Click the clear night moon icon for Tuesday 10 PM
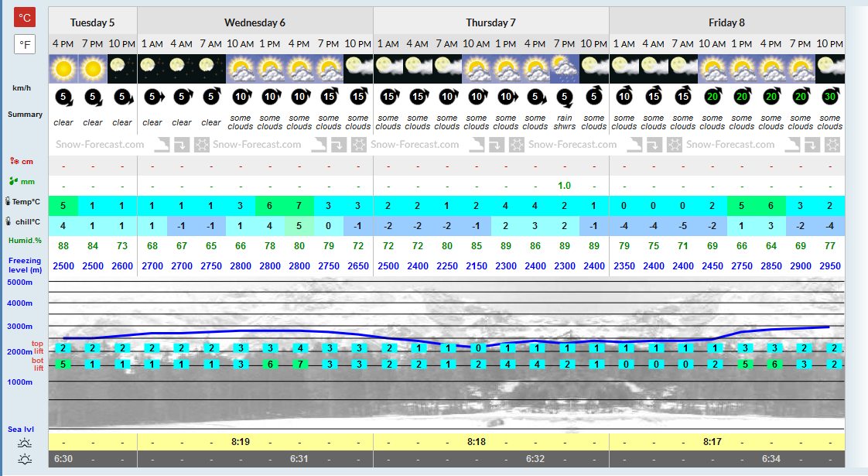This screenshot has height=476, width=868. pyautogui.click(x=121, y=69)
